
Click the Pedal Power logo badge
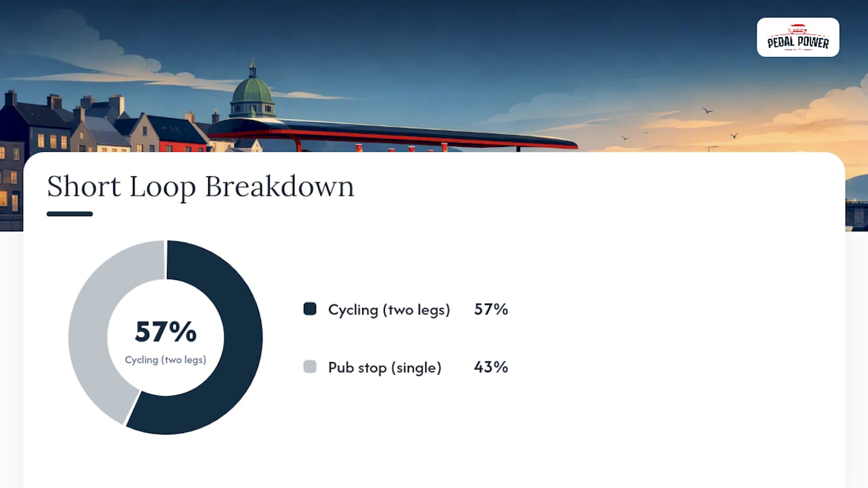798,37
